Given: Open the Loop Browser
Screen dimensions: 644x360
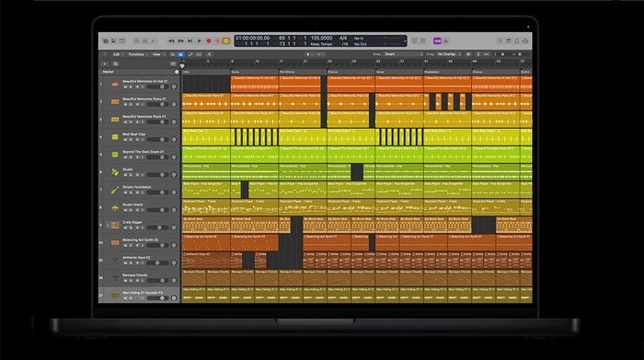Looking at the screenshot, I should [517, 41].
